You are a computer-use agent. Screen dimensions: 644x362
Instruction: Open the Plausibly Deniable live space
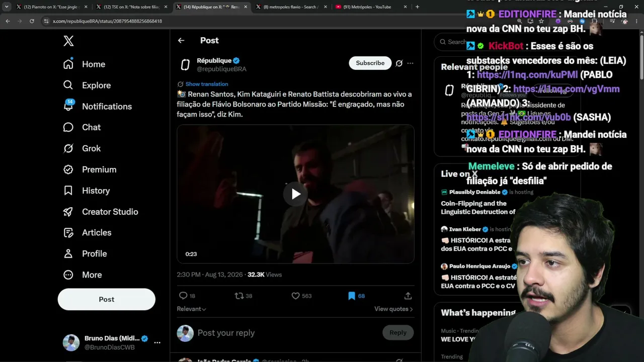[x=478, y=203]
